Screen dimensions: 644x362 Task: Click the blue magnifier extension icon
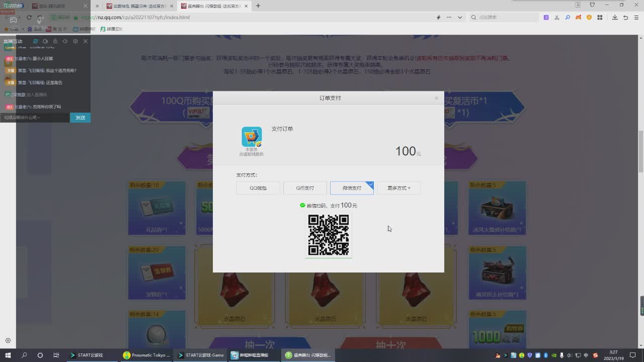(568, 17)
